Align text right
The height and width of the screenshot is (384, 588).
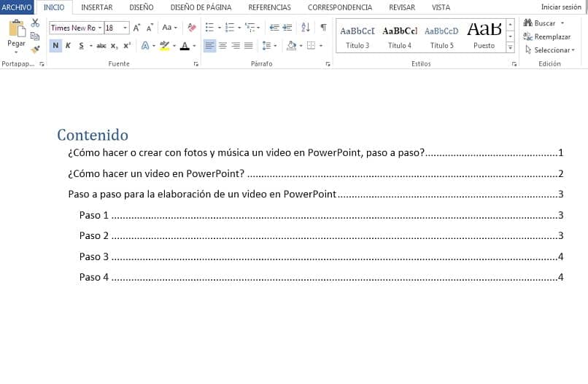[236, 46]
